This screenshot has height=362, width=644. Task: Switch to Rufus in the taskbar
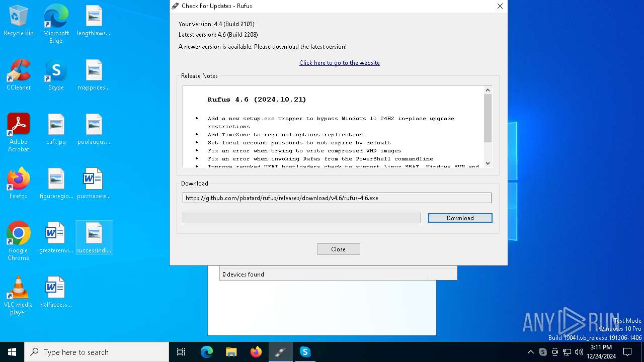click(x=280, y=352)
